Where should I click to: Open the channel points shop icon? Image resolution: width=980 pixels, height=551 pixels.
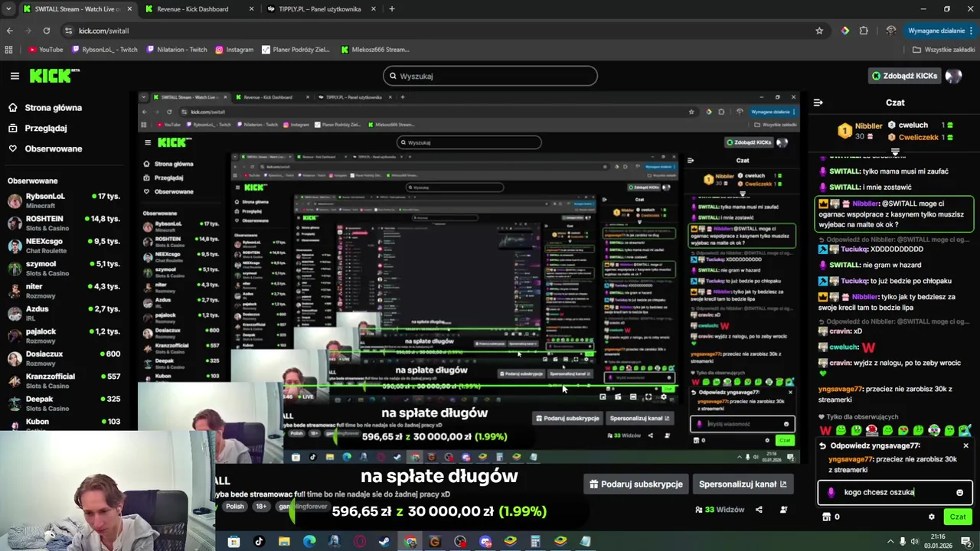[x=826, y=517]
